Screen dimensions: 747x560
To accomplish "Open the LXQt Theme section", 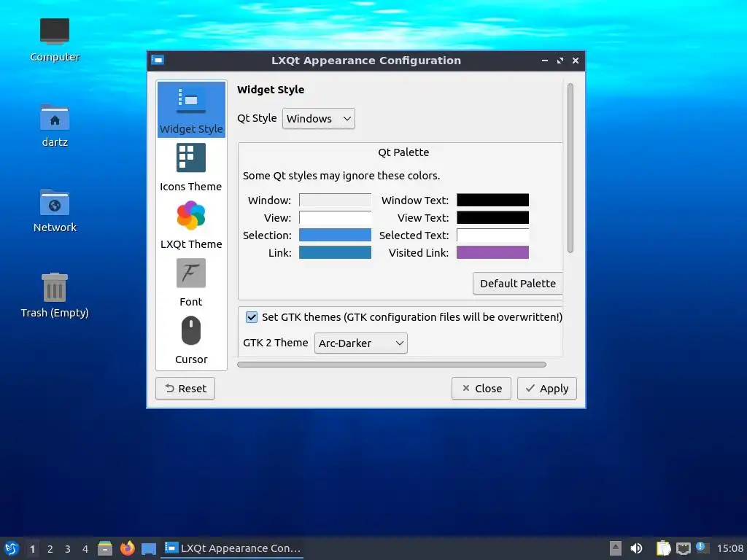I will [x=191, y=225].
